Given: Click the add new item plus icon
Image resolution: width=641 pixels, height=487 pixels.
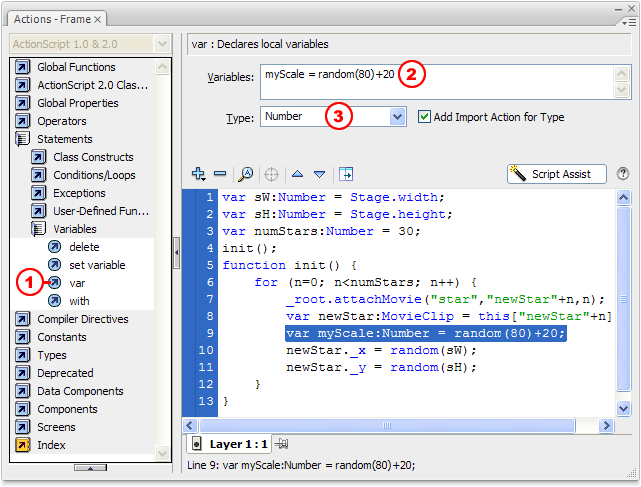Looking at the screenshot, I should tap(198, 174).
